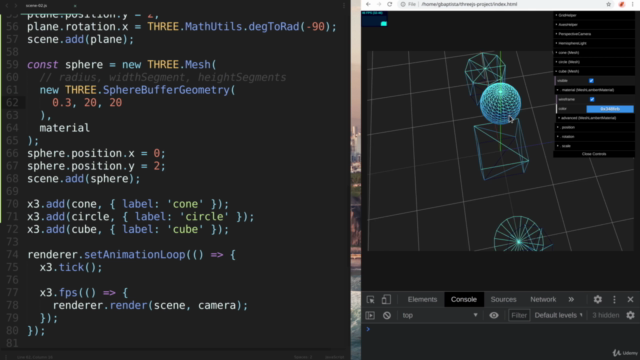Open the browser three-dot menu
Screen dimensions: 640x360
[634, 4]
